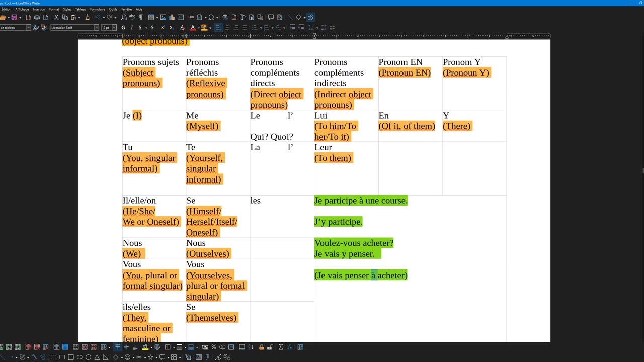Click the Insert chart icon
This screenshot has width=644, height=362.
tap(172, 18)
